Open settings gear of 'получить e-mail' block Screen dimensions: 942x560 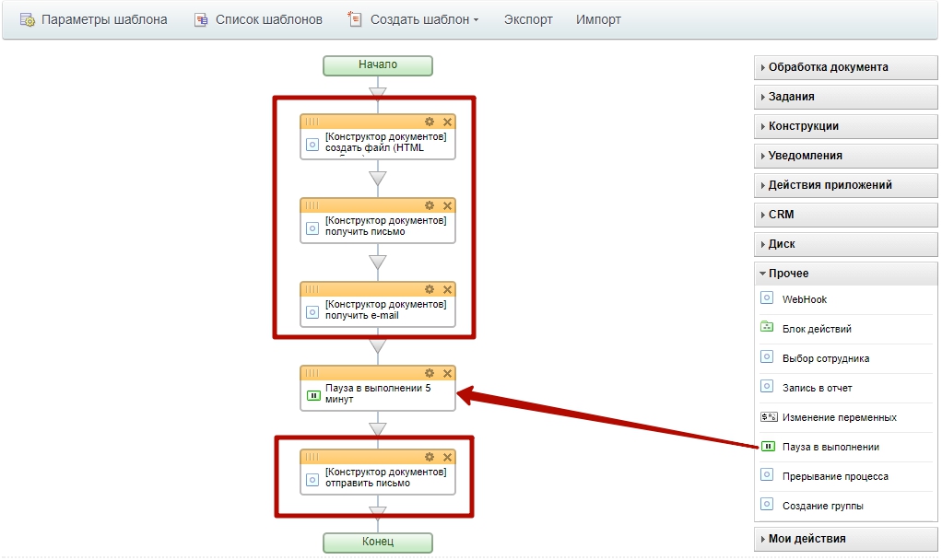click(430, 289)
